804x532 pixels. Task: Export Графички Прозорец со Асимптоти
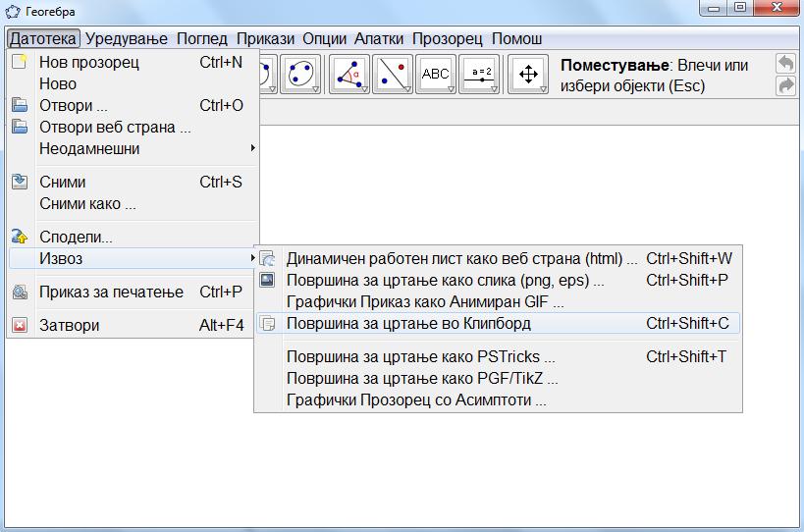point(498,399)
